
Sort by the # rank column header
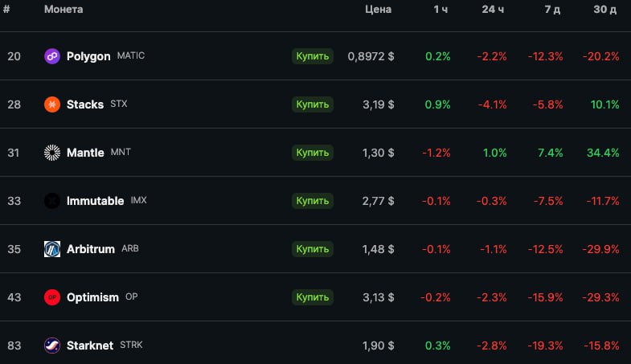7,10
